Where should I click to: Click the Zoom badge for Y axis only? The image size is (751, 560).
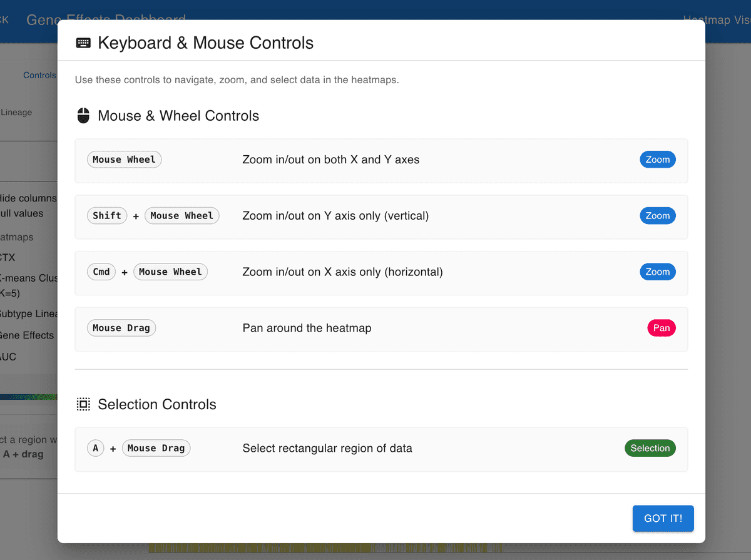click(657, 216)
